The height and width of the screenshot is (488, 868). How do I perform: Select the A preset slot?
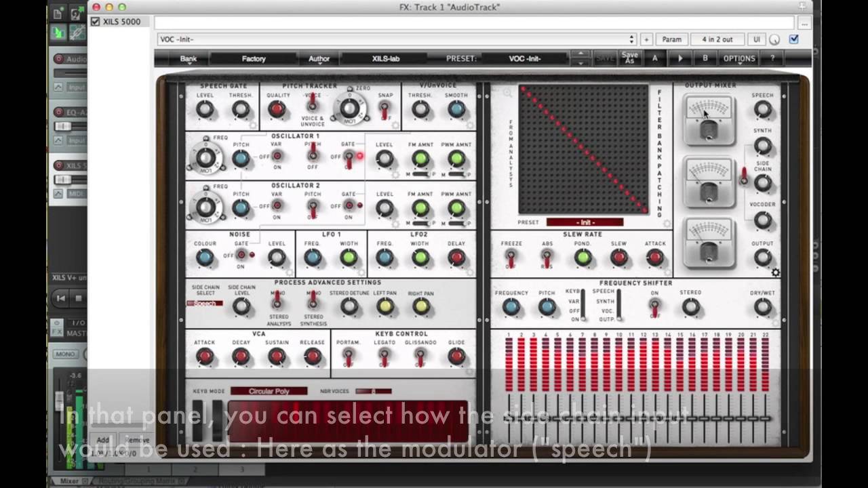click(x=655, y=58)
